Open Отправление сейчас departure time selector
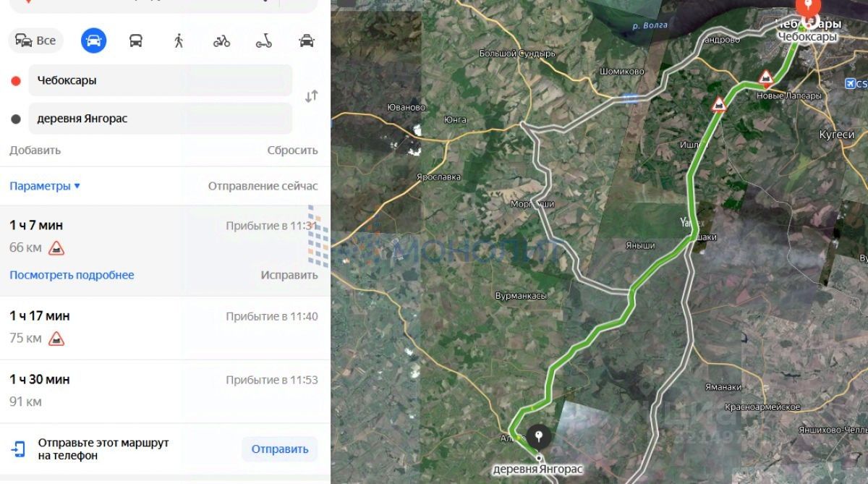Screen dimensions: 868x484 coord(263,186)
